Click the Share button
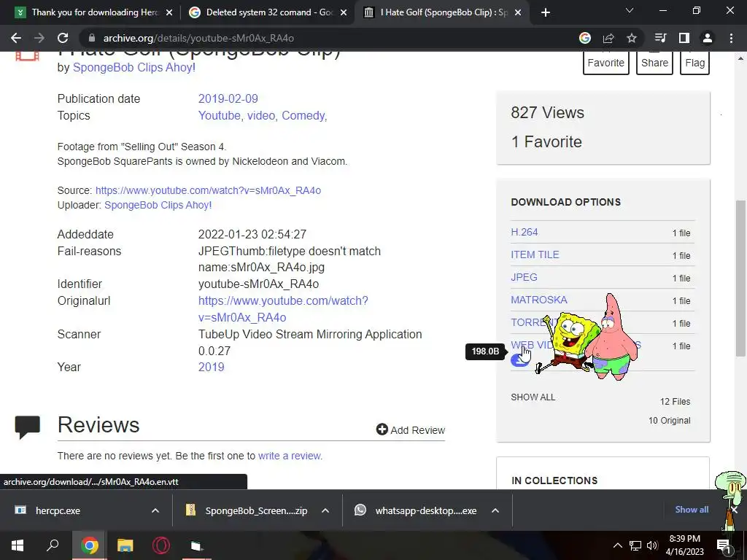The image size is (747, 560). pyautogui.click(x=654, y=63)
